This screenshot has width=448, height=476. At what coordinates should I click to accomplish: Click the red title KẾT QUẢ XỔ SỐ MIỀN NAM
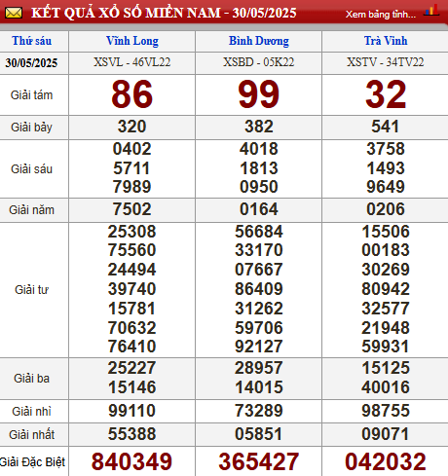click(127, 13)
